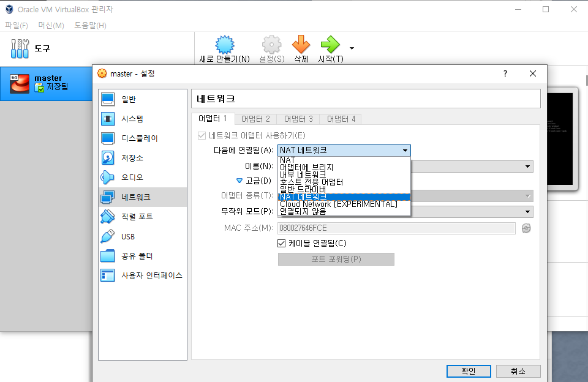This screenshot has height=382, width=588.
Task: Open the Start button dropdown arrow
Action: (352, 48)
